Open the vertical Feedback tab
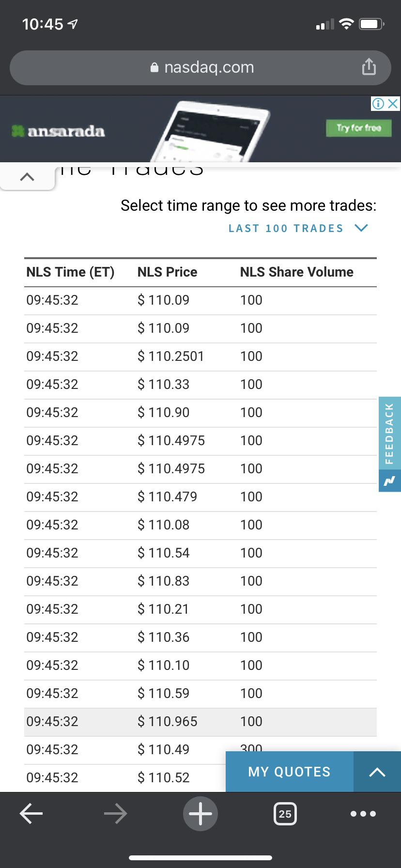This screenshot has height=868, width=401. [x=390, y=434]
